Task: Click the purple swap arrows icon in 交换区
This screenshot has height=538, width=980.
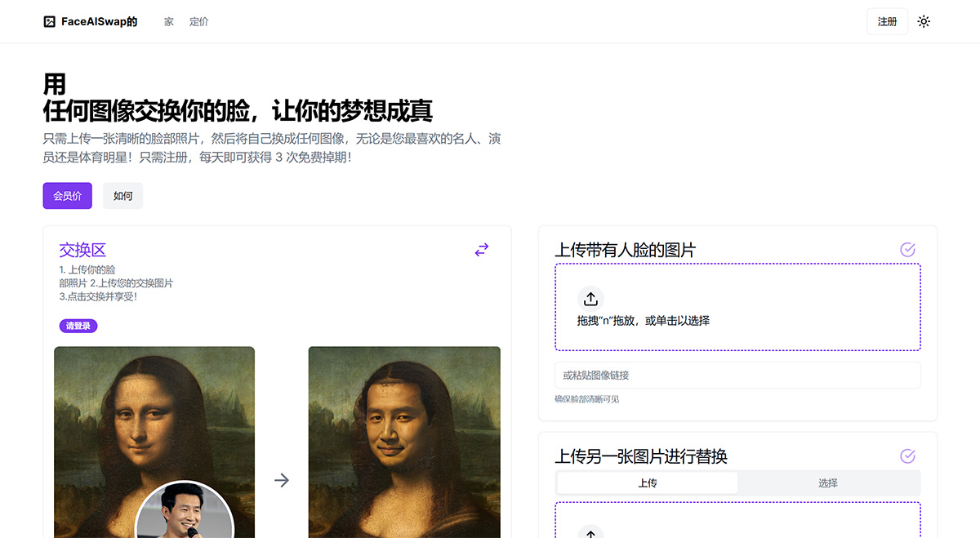Action: [x=482, y=250]
